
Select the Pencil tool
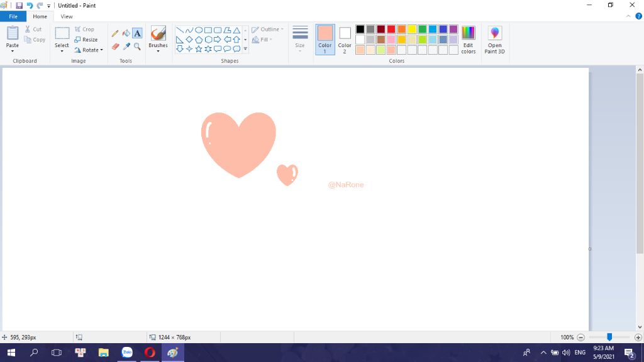pos(115,33)
